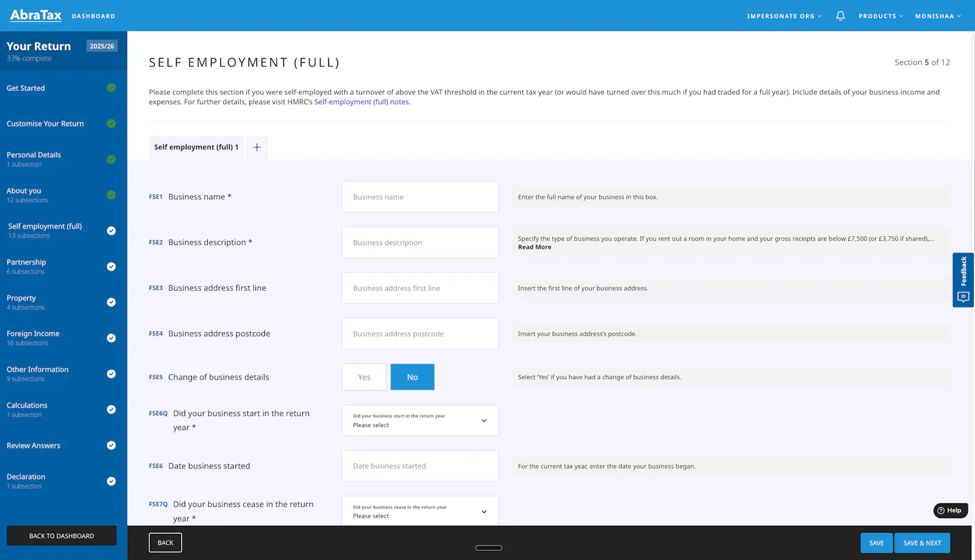975x560 pixels.
Task: Click the Other Information check icon
Action: pos(111,374)
